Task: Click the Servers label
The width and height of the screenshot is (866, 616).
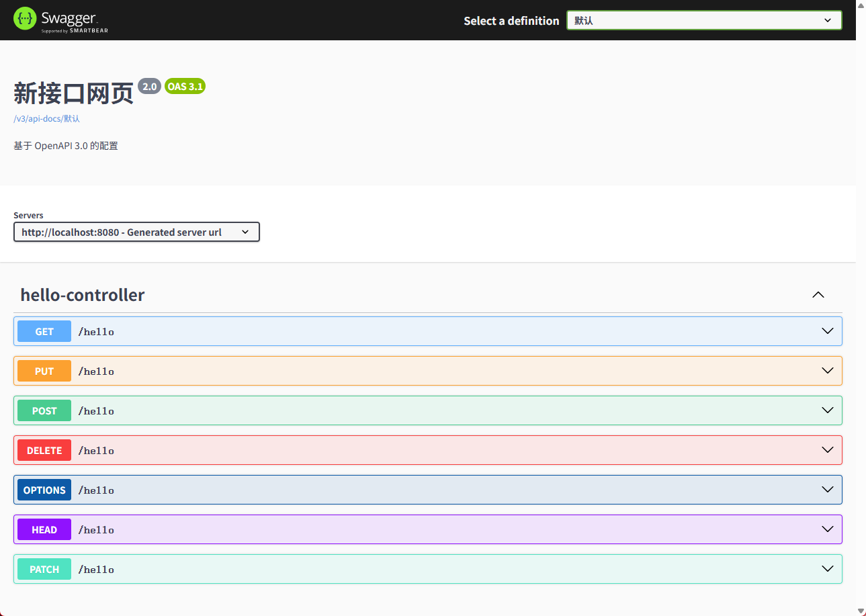Action: [x=28, y=216]
